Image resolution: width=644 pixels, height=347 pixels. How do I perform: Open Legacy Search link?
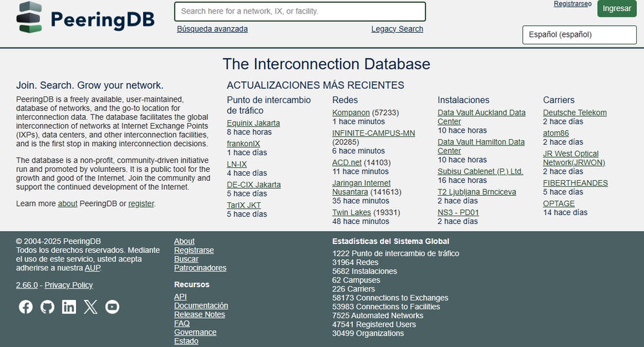(397, 29)
